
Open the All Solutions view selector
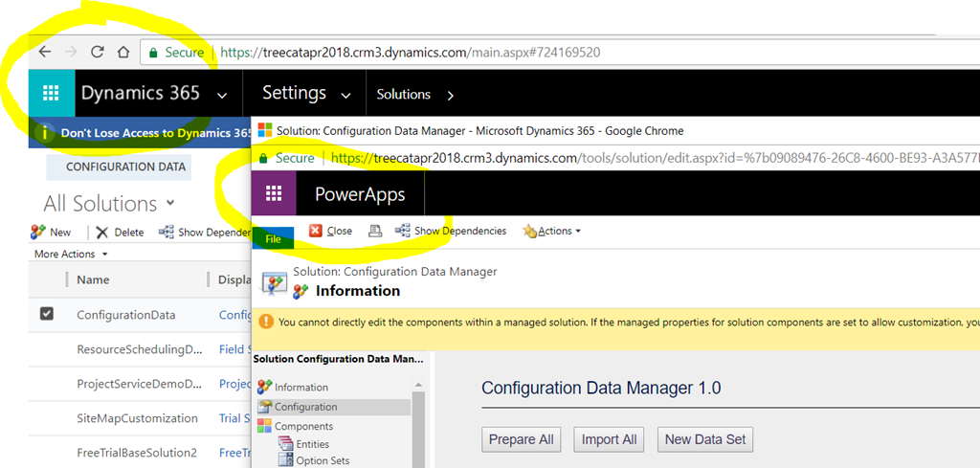coord(109,204)
